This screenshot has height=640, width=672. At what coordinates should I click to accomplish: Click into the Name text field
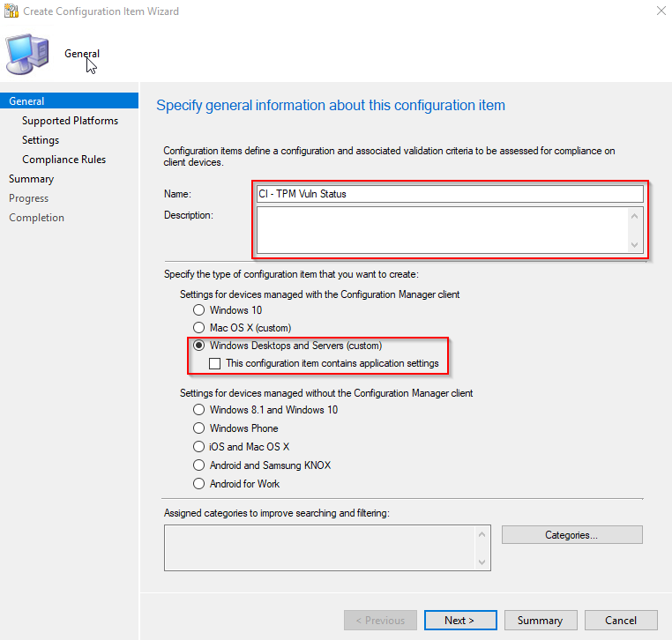coord(450,194)
